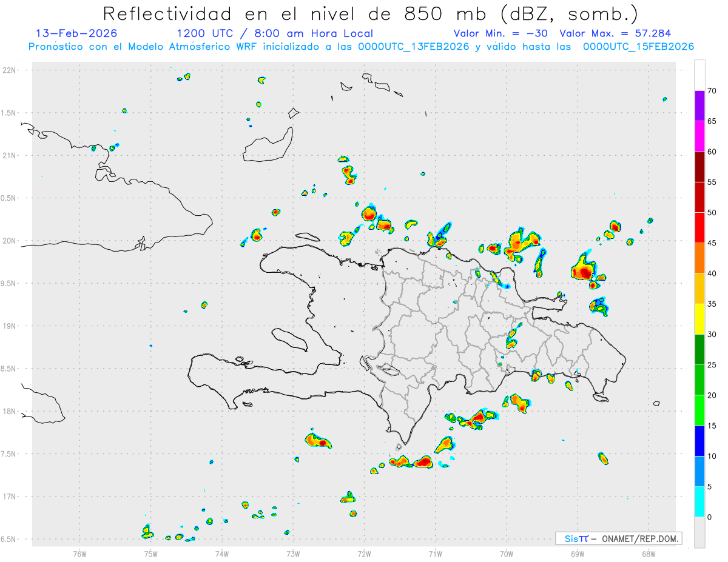
Task: Click the "65" colorbar tick label
Action: [x=712, y=121]
